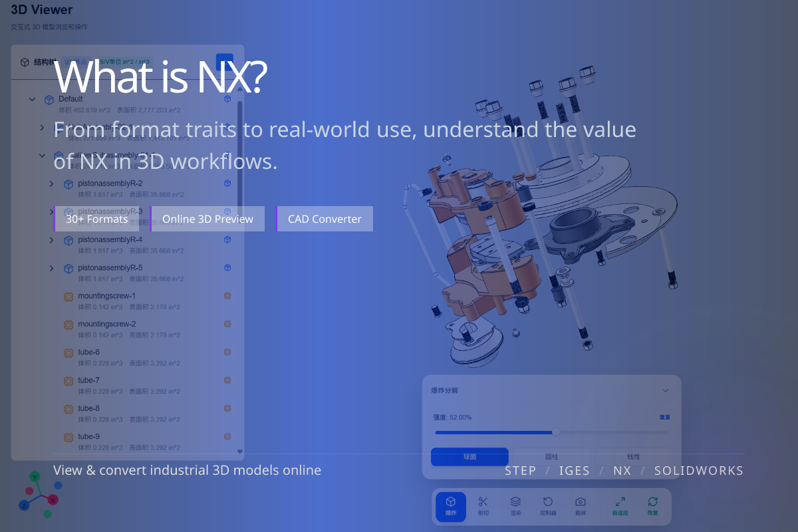This screenshot has width=798, height=532.
Task: Click the tube-7 part icon
Action: click(68, 381)
